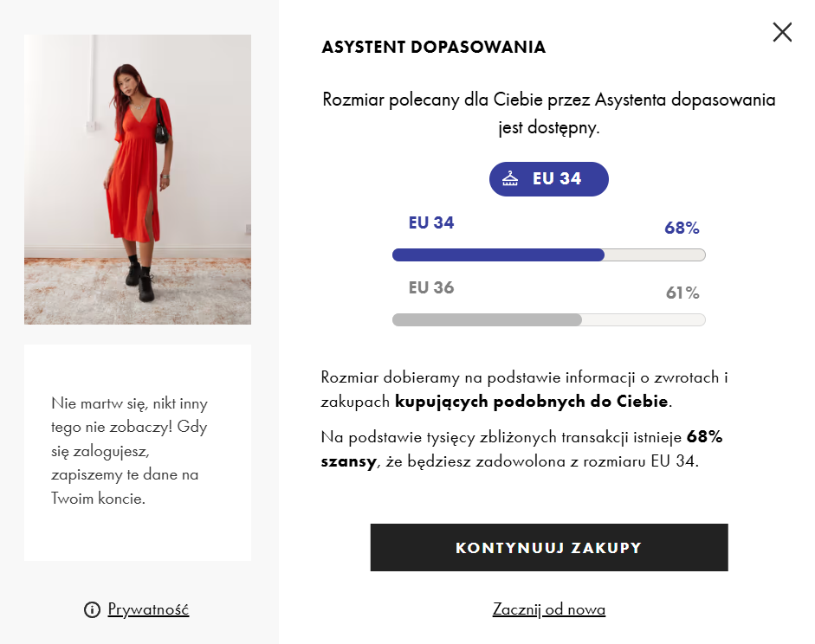Click the 61% percentage for EU 36
815x644 pixels.
682,293
